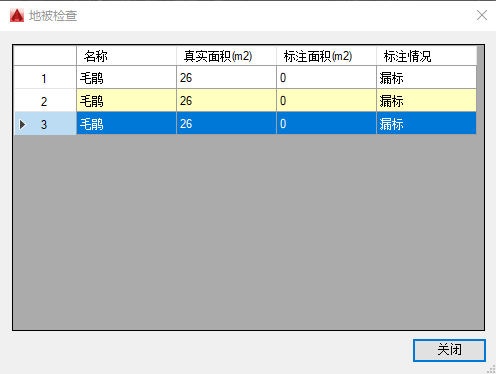Select row header number 2
This screenshot has height=374, width=496.
tap(45, 100)
